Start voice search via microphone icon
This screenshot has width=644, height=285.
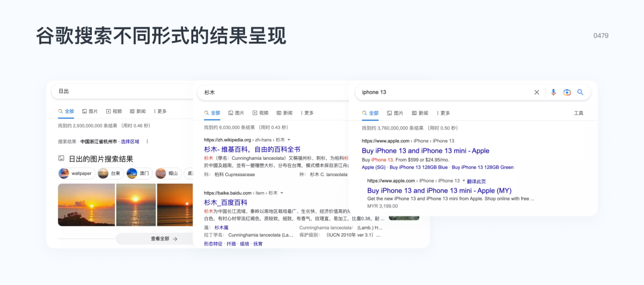tap(553, 92)
